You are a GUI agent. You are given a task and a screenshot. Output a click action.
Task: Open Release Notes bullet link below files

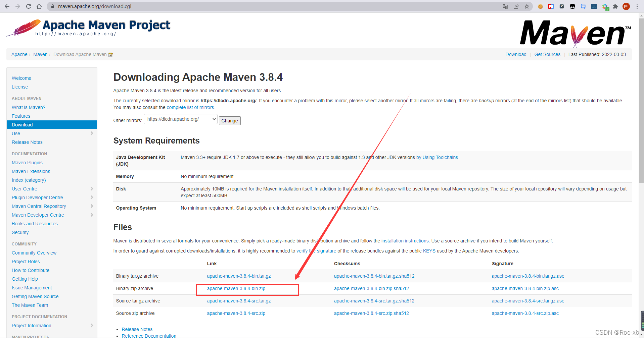[x=137, y=329]
